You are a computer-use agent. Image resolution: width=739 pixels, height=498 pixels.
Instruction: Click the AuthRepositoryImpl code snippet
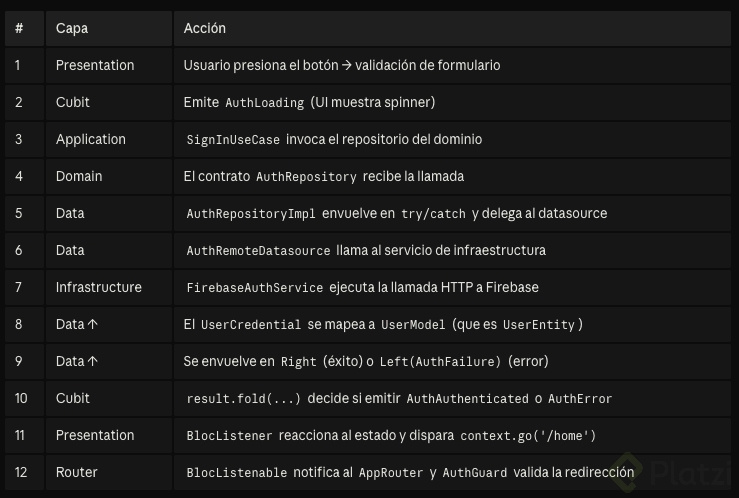pos(251,214)
